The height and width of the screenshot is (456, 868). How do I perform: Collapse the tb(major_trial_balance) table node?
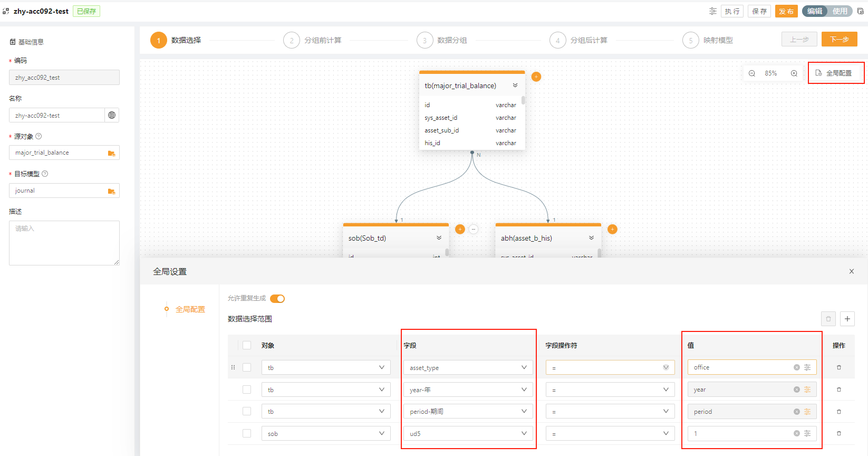click(515, 85)
